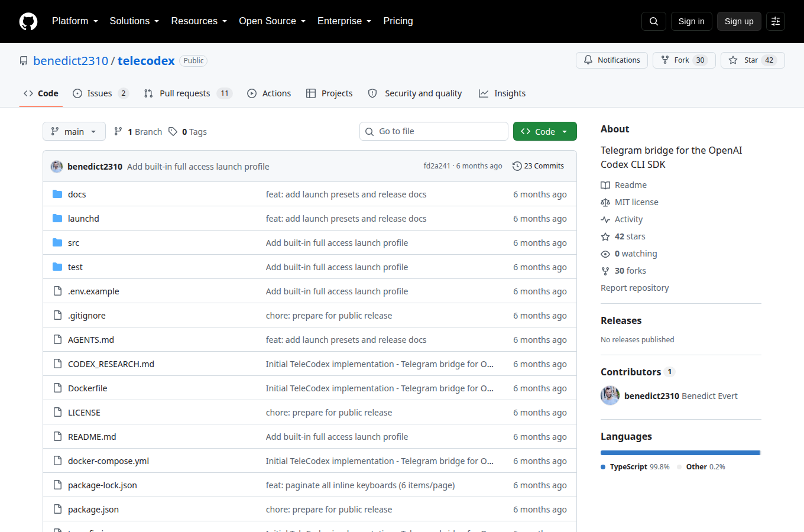Click the docs folder icon
The height and width of the screenshot is (532, 804).
click(x=57, y=194)
